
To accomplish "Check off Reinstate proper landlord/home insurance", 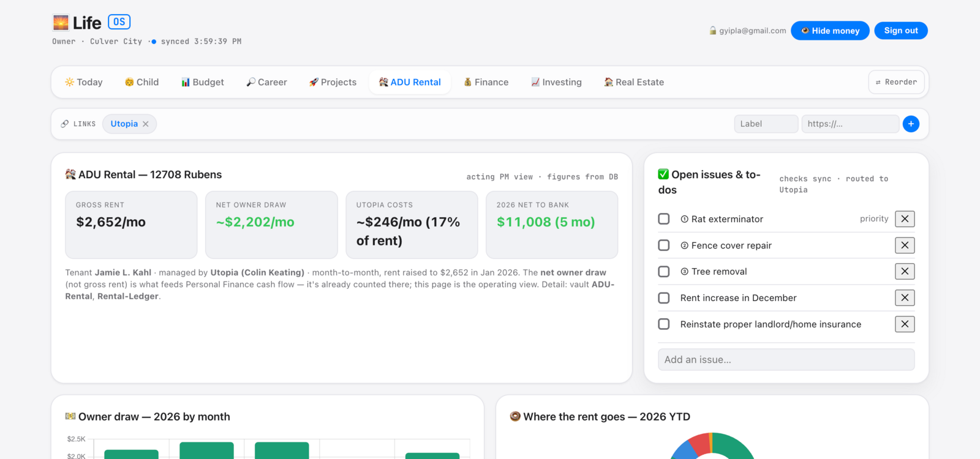I will tap(664, 324).
